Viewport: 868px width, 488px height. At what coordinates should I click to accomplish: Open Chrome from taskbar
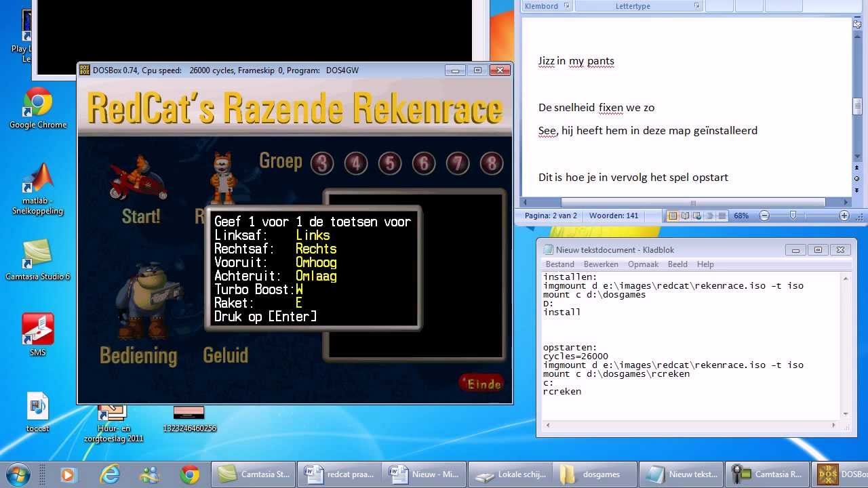coord(190,474)
